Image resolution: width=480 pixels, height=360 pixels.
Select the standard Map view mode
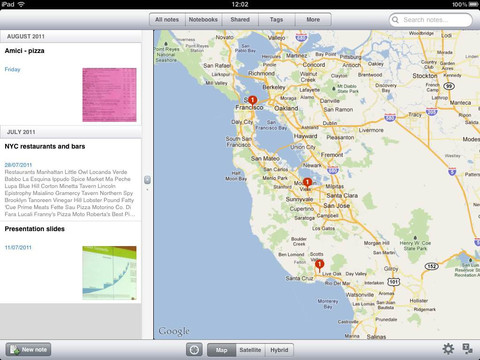(x=221, y=350)
